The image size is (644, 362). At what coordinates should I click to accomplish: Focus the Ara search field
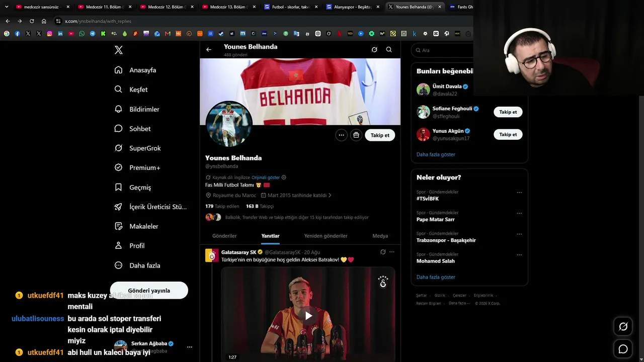[x=442, y=50]
